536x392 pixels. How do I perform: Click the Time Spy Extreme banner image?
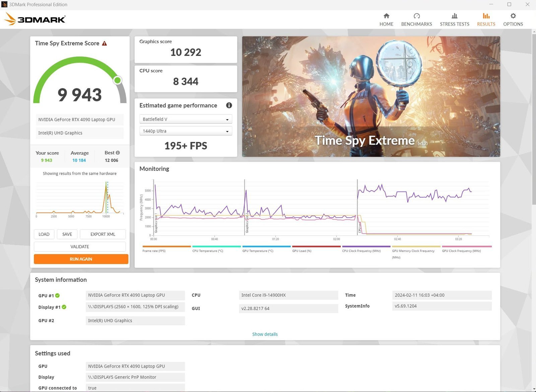[x=371, y=96]
